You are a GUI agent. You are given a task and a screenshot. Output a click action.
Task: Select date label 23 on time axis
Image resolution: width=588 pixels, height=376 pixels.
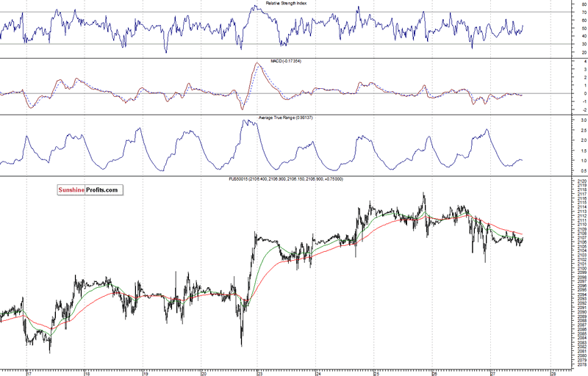point(260,373)
